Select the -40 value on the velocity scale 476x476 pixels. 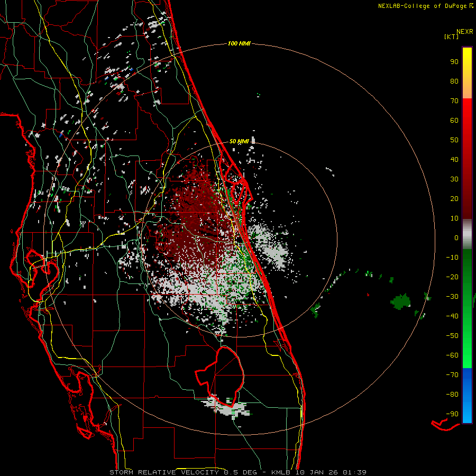click(x=452, y=316)
